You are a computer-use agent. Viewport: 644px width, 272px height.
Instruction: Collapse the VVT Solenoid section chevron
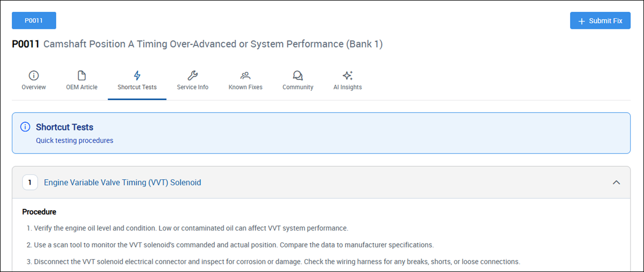coord(616,182)
